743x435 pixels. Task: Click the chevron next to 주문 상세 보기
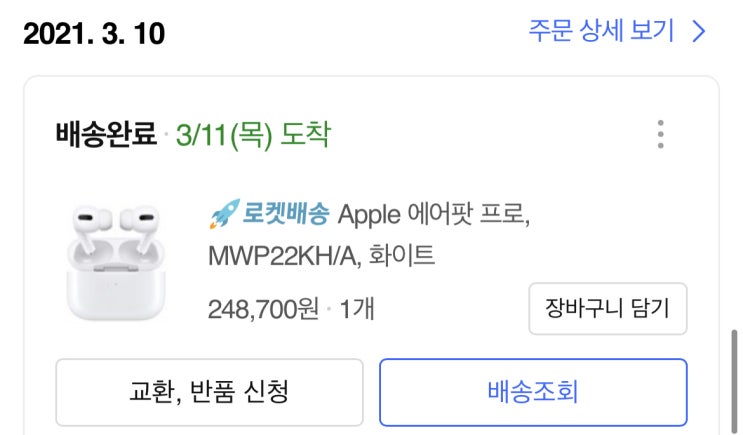pyautogui.click(x=698, y=31)
